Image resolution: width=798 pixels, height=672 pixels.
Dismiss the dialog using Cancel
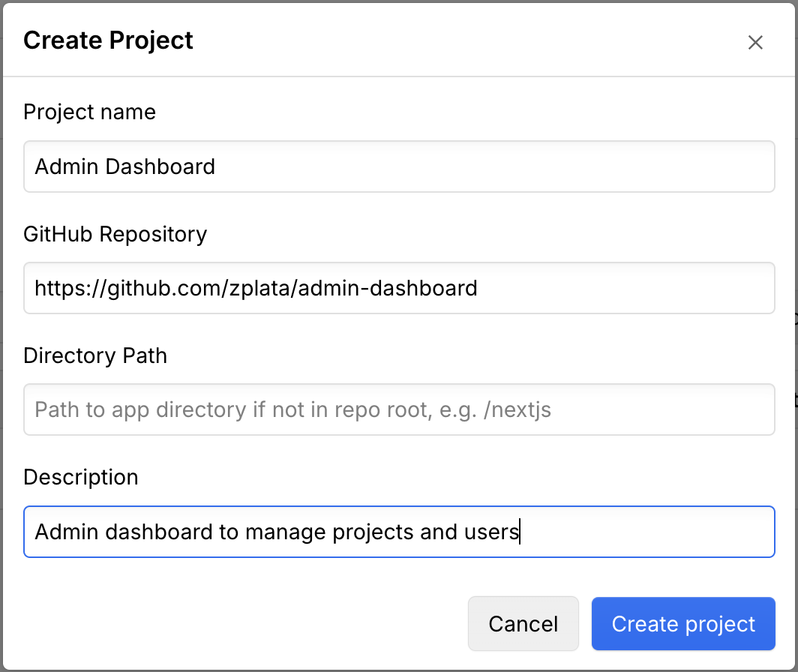coord(523,623)
